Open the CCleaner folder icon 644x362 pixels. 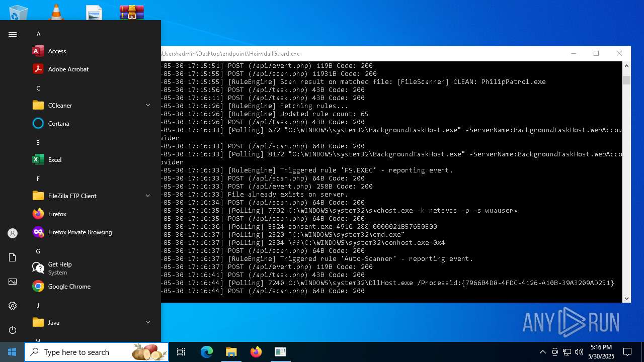pos(38,105)
